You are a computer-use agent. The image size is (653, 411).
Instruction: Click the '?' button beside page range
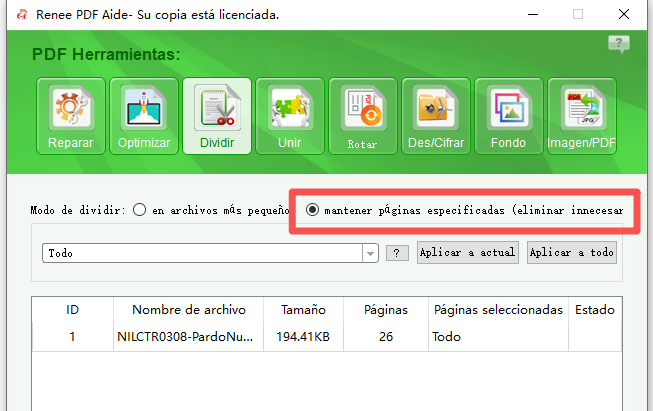pyautogui.click(x=397, y=253)
